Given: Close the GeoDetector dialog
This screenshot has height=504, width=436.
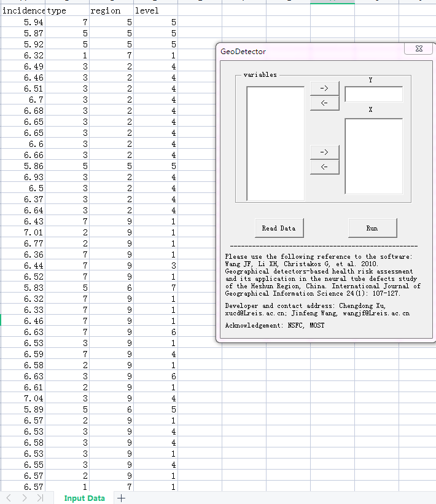Looking at the screenshot, I should click(419, 49).
